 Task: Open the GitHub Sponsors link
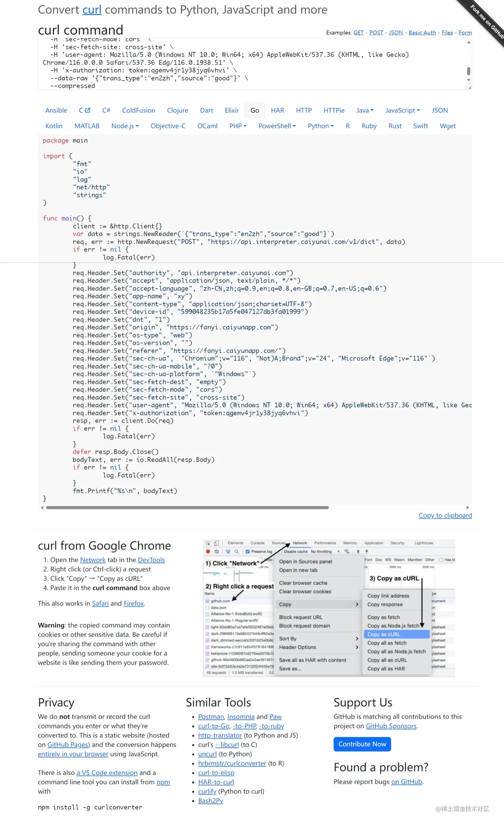coord(391,726)
